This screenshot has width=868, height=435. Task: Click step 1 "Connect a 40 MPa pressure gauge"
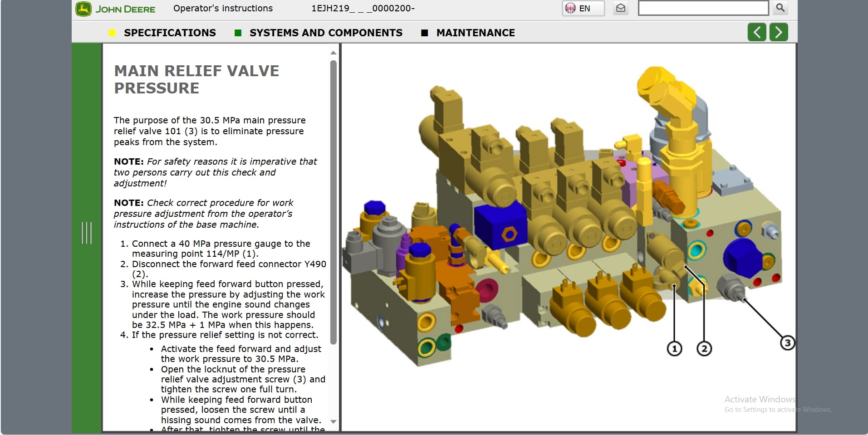pyautogui.click(x=221, y=249)
